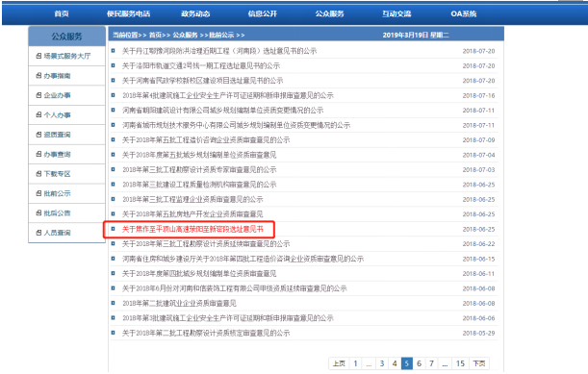Open 关于2018年第二批工程勘察设计资质核定 notice
Image resolution: width=588 pixels, height=374 pixels.
[x=206, y=334]
